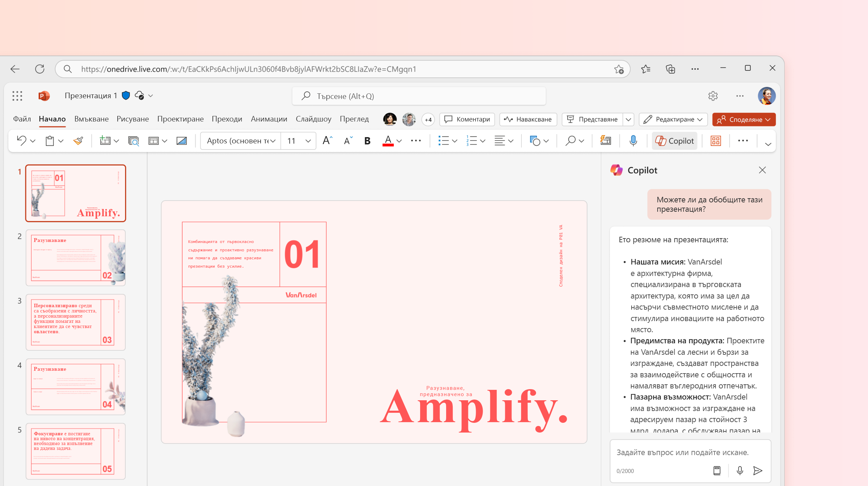
Task: Open Copilot prompt guide book icon
Action: pos(717,471)
